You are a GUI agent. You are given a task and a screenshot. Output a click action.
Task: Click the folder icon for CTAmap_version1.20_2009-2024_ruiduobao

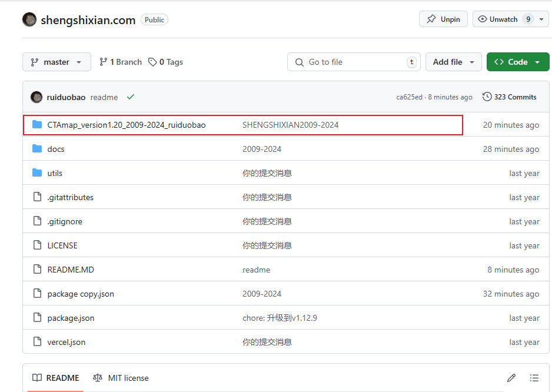coord(37,125)
